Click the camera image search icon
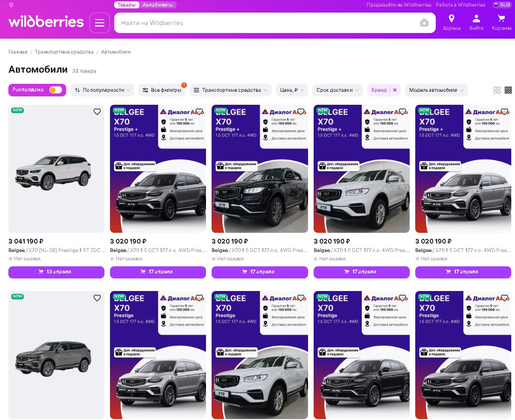Image resolution: width=515 pixels, height=420 pixels. [424, 23]
